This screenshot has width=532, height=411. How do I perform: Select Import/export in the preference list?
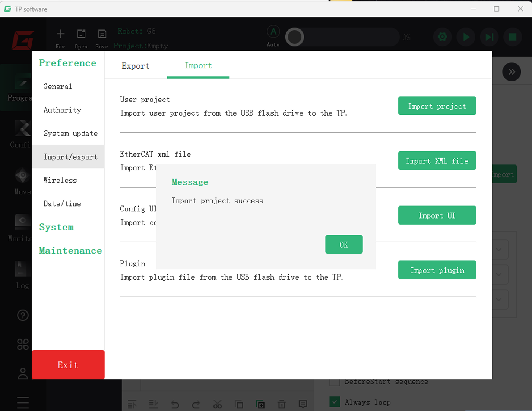click(x=68, y=157)
